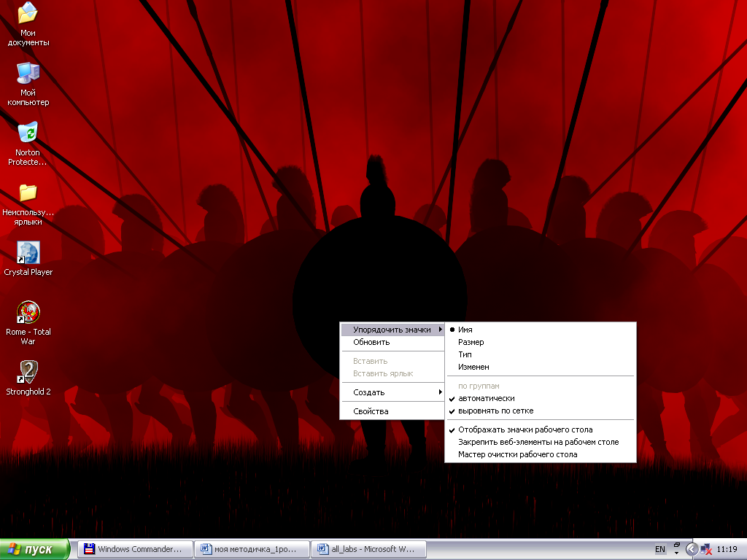
Task: Open the пуск Start button
Action: click(35, 549)
